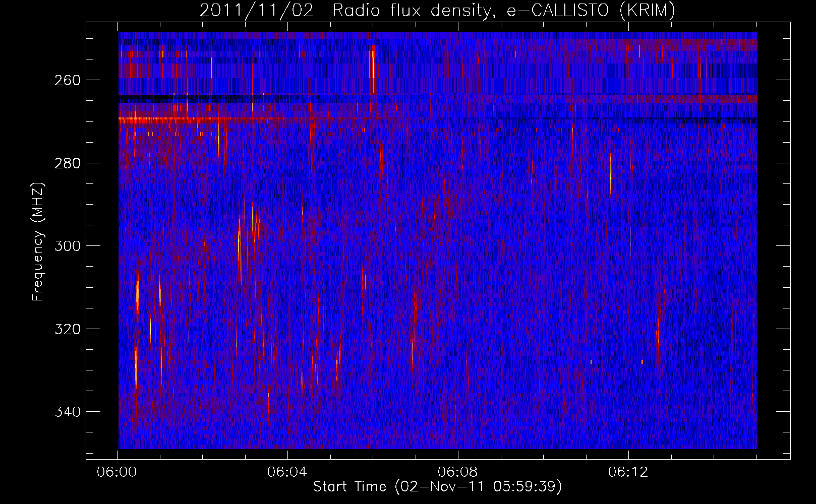Click the 06:04 time tick label
The width and height of the screenshot is (816, 504).
[287, 472]
